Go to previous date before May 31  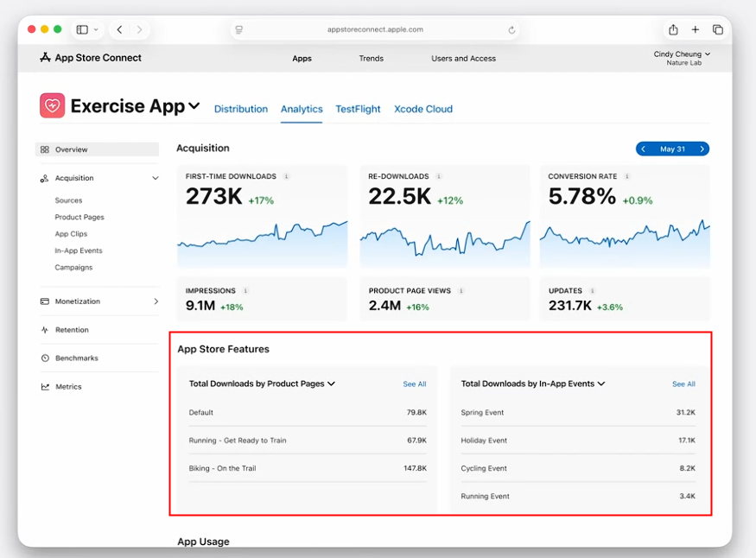click(643, 149)
